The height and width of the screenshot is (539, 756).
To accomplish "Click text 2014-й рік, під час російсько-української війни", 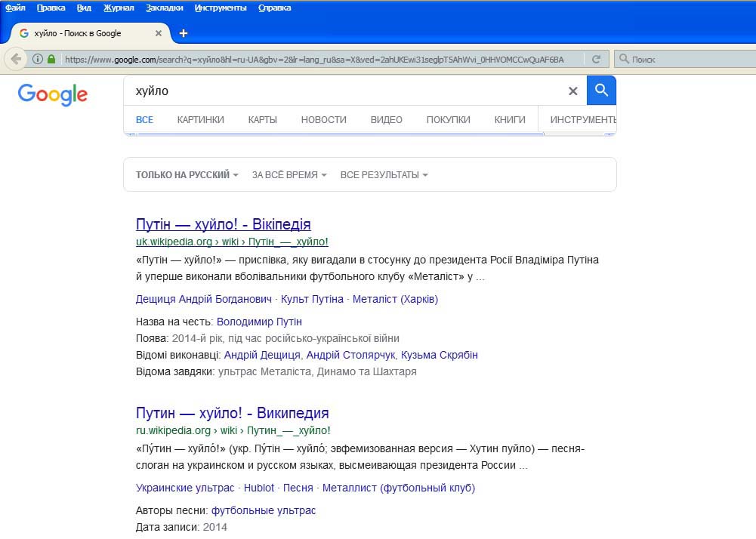I will coord(285,338).
